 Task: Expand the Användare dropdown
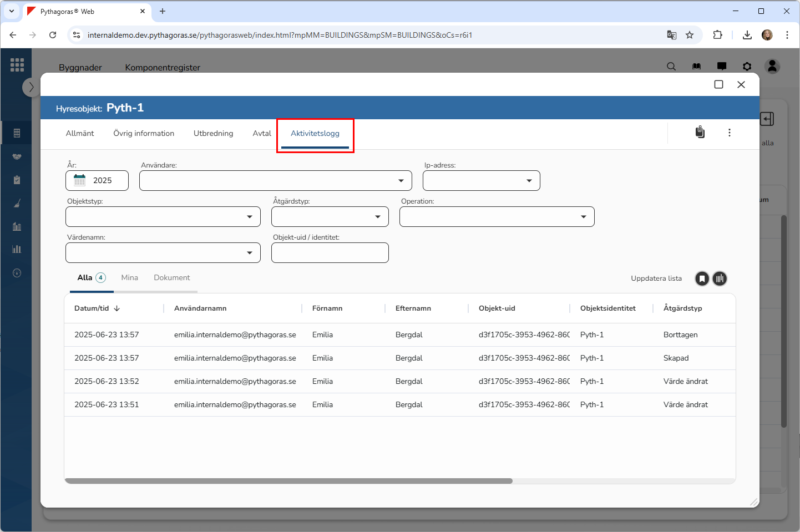point(401,181)
